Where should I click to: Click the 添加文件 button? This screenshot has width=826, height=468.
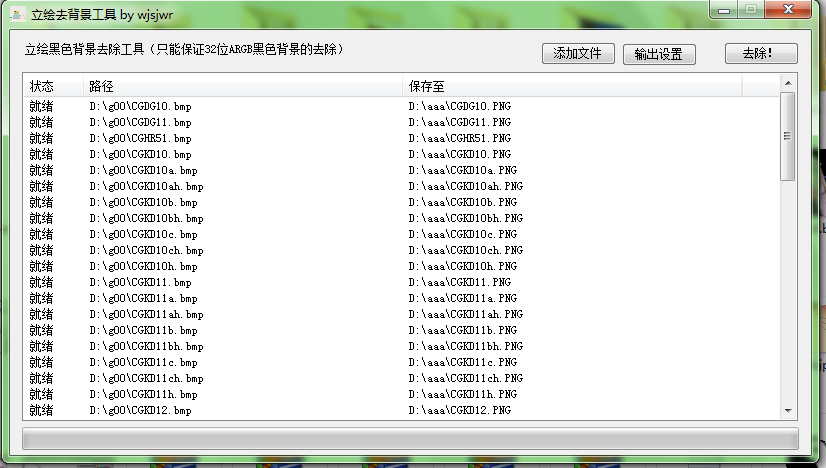pyautogui.click(x=578, y=54)
